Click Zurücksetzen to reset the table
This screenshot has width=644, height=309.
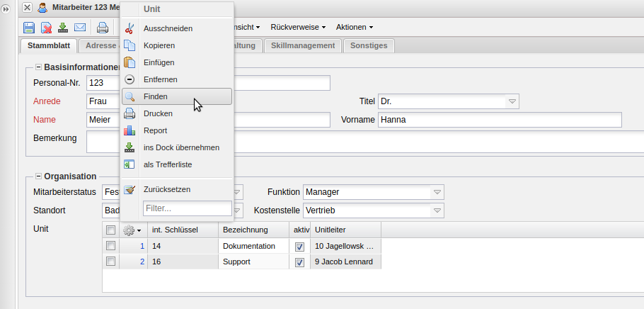pyautogui.click(x=166, y=189)
